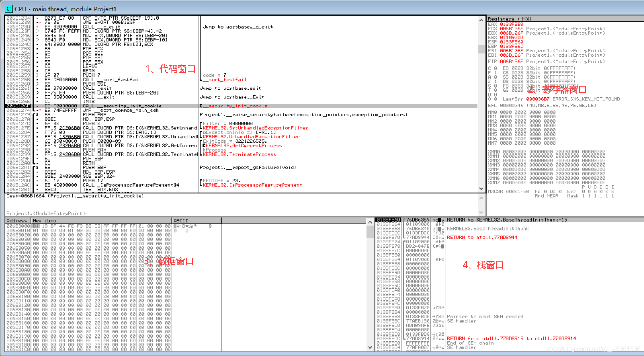This screenshot has width=644, height=356.
Task: Select EBX register value 01109000
Action: 511,38
